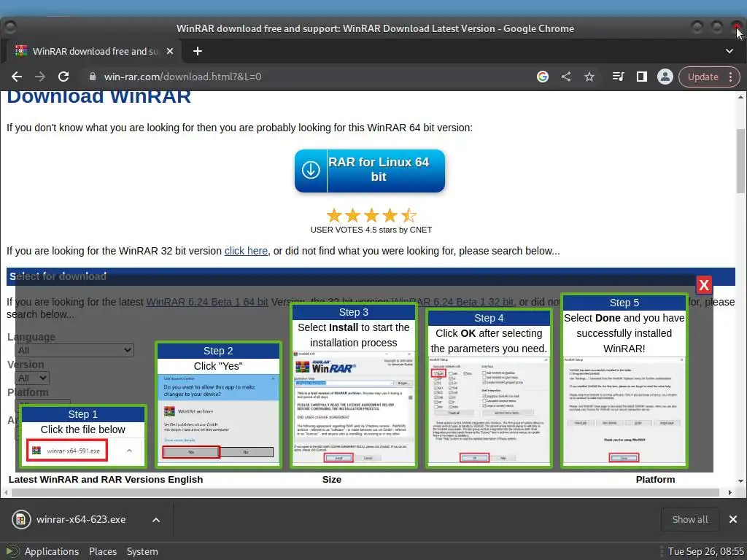Image resolution: width=747 pixels, height=560 pixels.
Task: Click the forward navigation arrow
Action: point(40,77)
